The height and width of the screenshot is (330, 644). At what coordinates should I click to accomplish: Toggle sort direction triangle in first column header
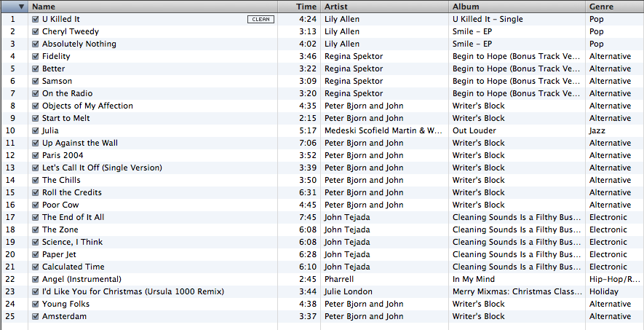click(x=21, y=7)
